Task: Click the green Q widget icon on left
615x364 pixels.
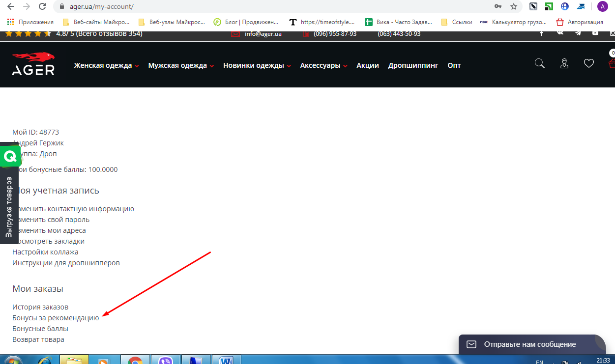Action: coord(9,157)
